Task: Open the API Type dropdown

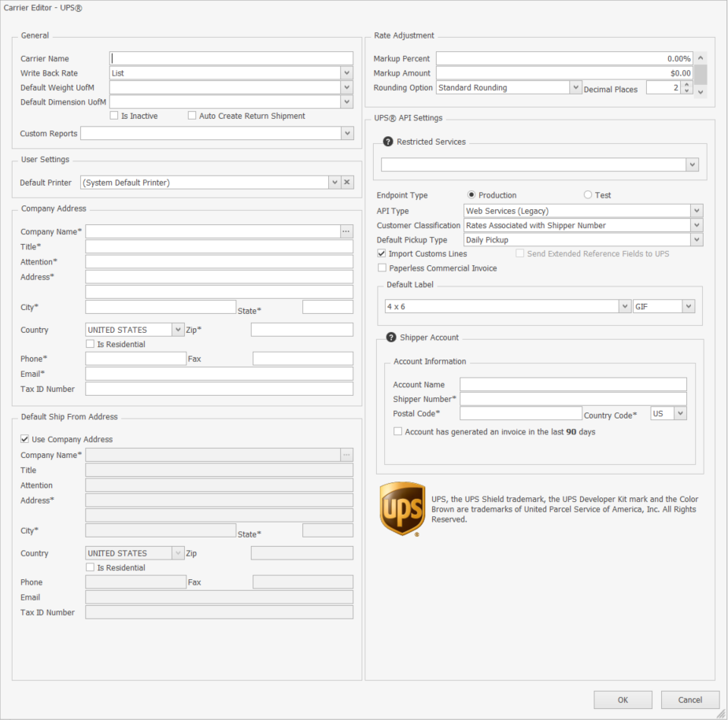Action: point(696,211)
